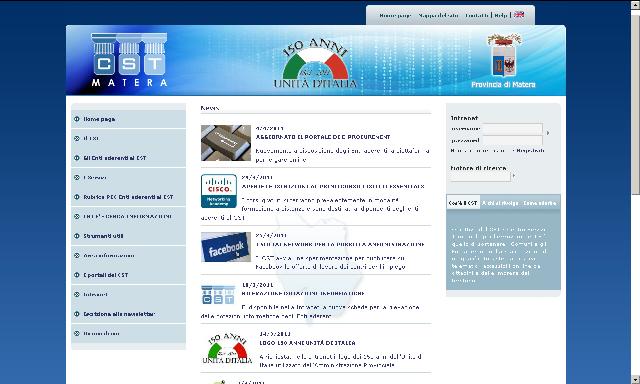
Task: Click the Provincia di Matera crest
Action: tap(504, 56)
